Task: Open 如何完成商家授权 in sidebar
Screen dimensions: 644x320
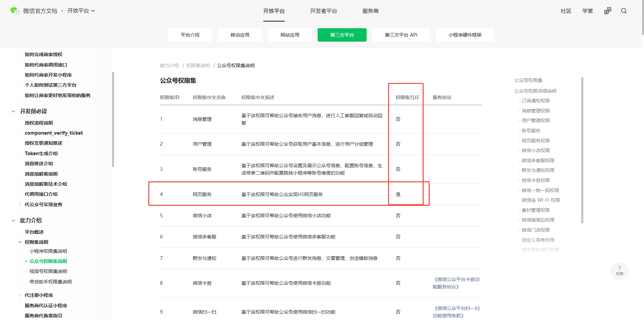Action: point(44,54)
